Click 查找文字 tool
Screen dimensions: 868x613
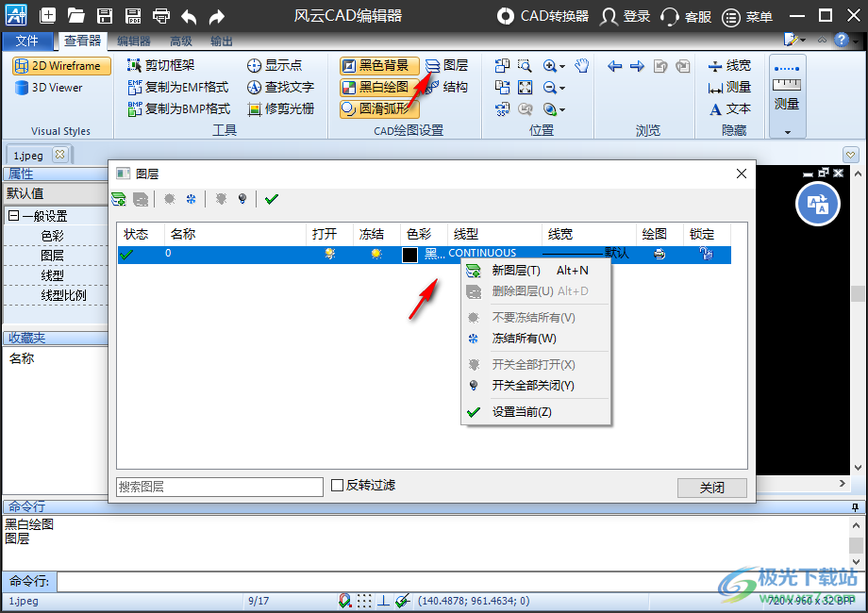280,87
